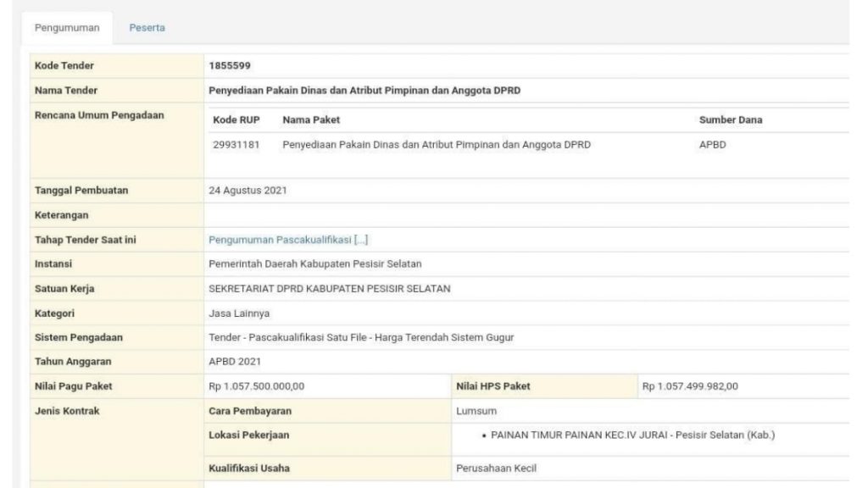This screenshot has width=868, height=488.
Task: Select the Kode RUP value 29931181
Action: 236,144
